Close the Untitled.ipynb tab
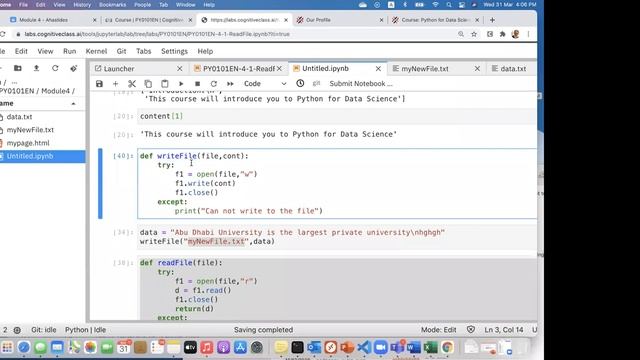The height and width of the screenshot is (360, 640). pyautogui.click(x=378, y=69)
